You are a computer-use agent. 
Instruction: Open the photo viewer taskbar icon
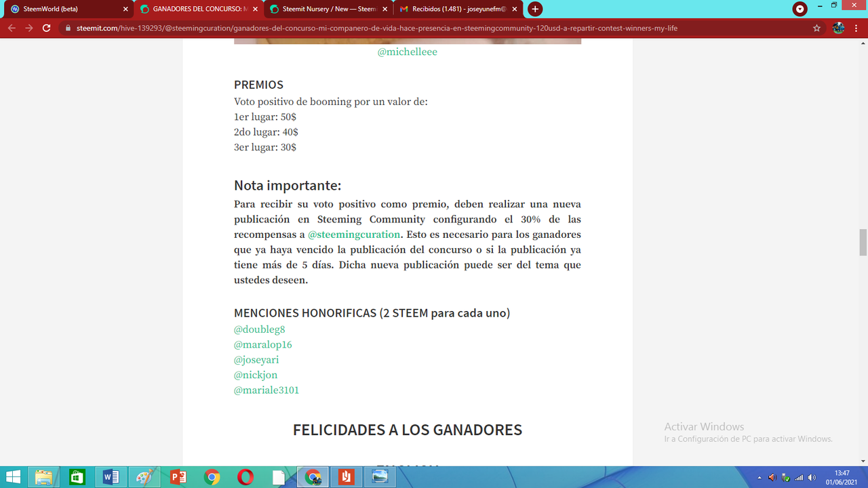point(380,477)
